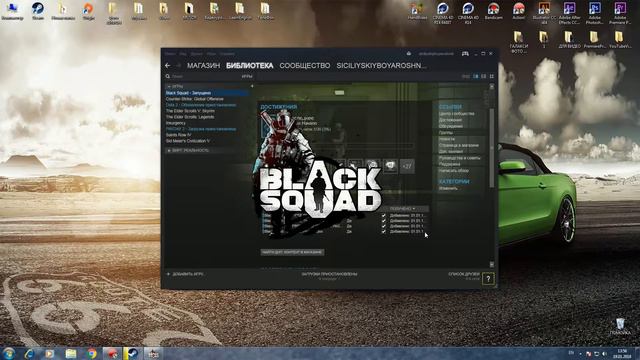Open the МАГАЗИН tab
The width and height of the screenshot is (640, 360).
tap(204, 65)
